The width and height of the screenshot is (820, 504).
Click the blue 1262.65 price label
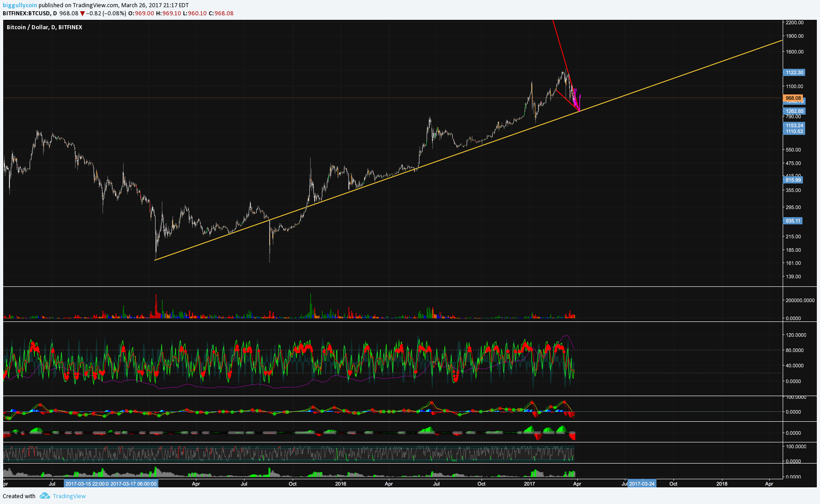pyautogui.click(x=794, y=111)
